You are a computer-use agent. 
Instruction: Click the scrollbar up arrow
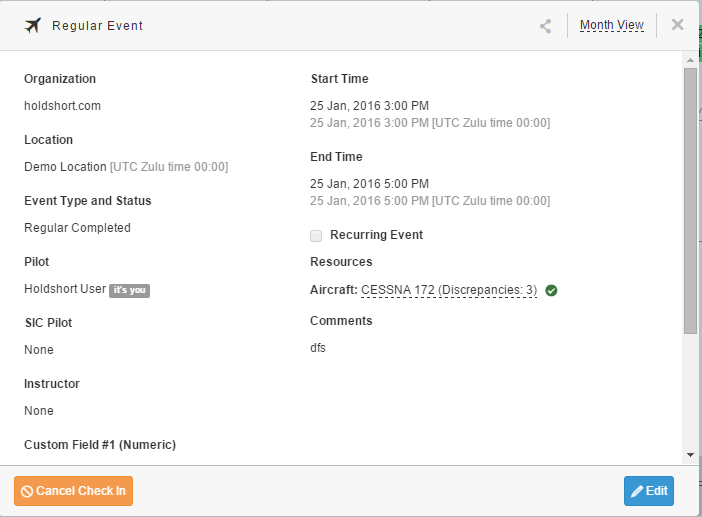click(x=690, y=60)
